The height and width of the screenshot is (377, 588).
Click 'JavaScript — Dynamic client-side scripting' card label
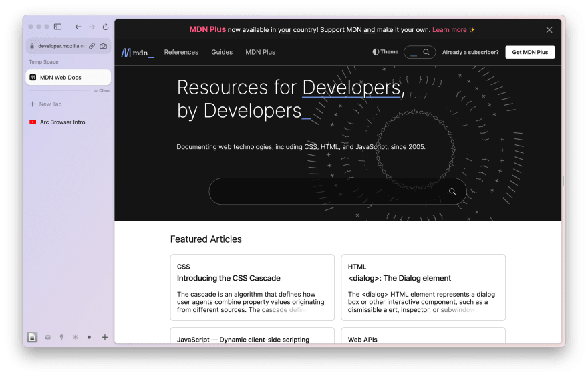point(243,340)
